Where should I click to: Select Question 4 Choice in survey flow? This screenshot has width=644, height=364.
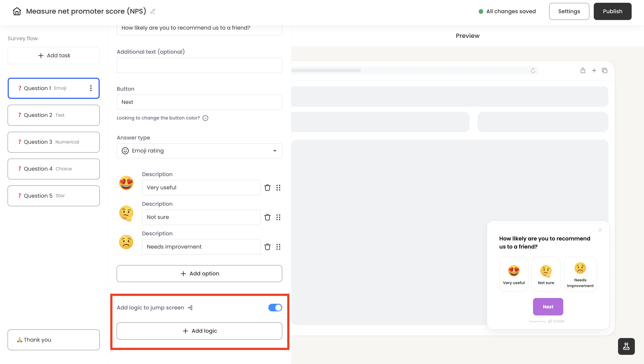[53, 169]
